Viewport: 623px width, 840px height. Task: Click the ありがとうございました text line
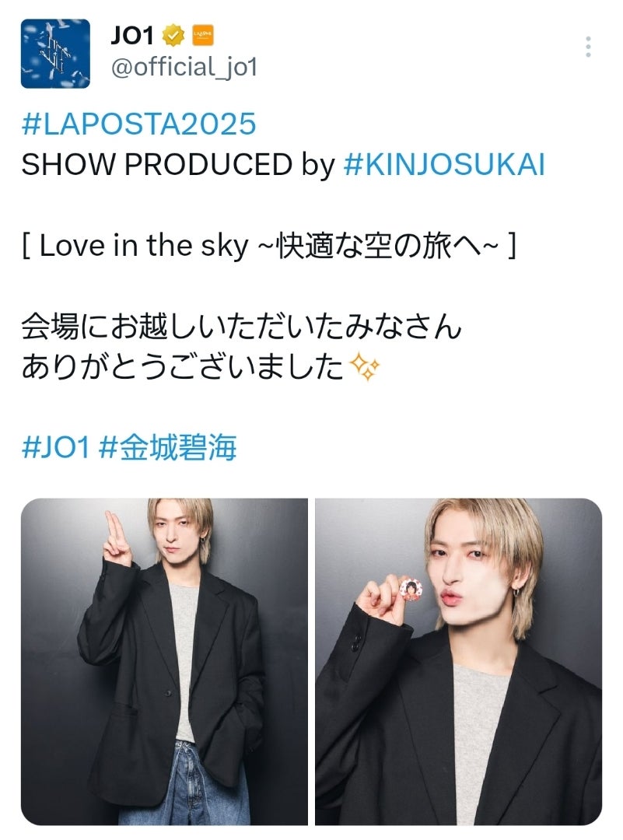click(x=182, y=367)
